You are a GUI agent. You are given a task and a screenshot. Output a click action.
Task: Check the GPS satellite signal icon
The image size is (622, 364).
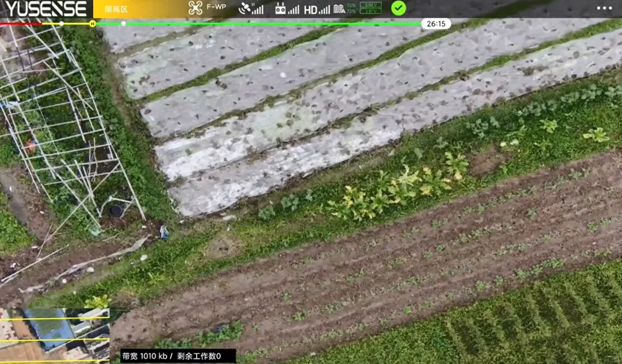pyautogui.click(x=251, y=9)
